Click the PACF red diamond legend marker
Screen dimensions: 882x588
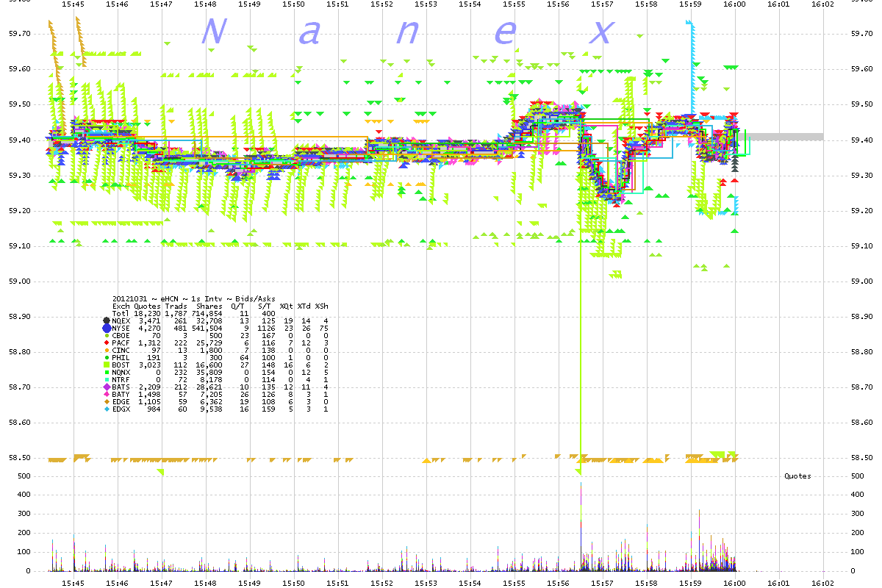[107, 343]
